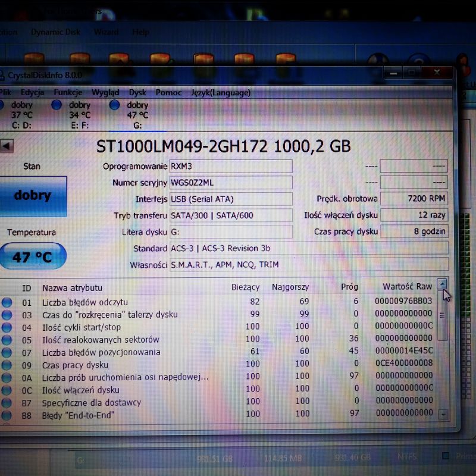476x476 pixels.
Task: Select the C: D: disk tab
Action: pos(18,115)
